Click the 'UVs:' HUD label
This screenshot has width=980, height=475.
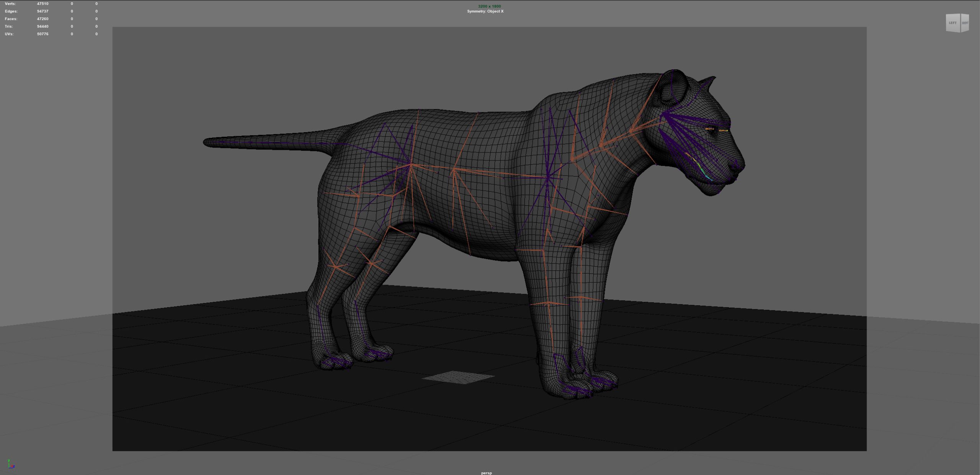click(9, 34)
